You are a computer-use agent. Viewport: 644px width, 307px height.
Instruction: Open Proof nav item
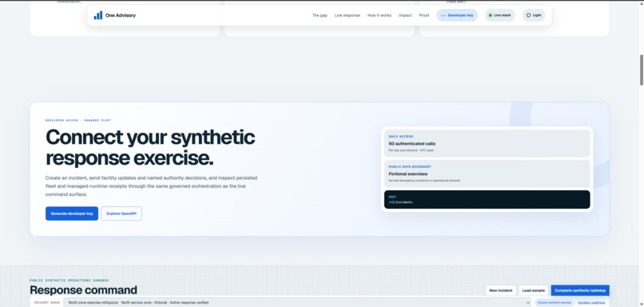(x=423, y=15)
